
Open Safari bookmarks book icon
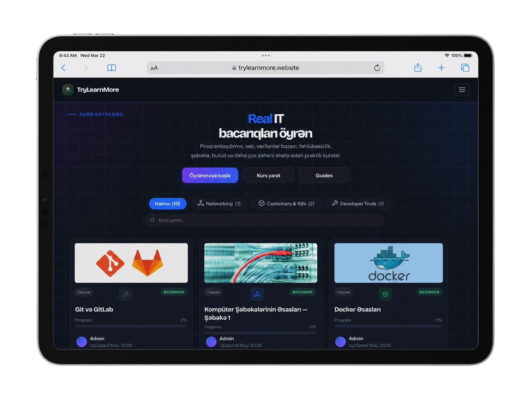112,68
